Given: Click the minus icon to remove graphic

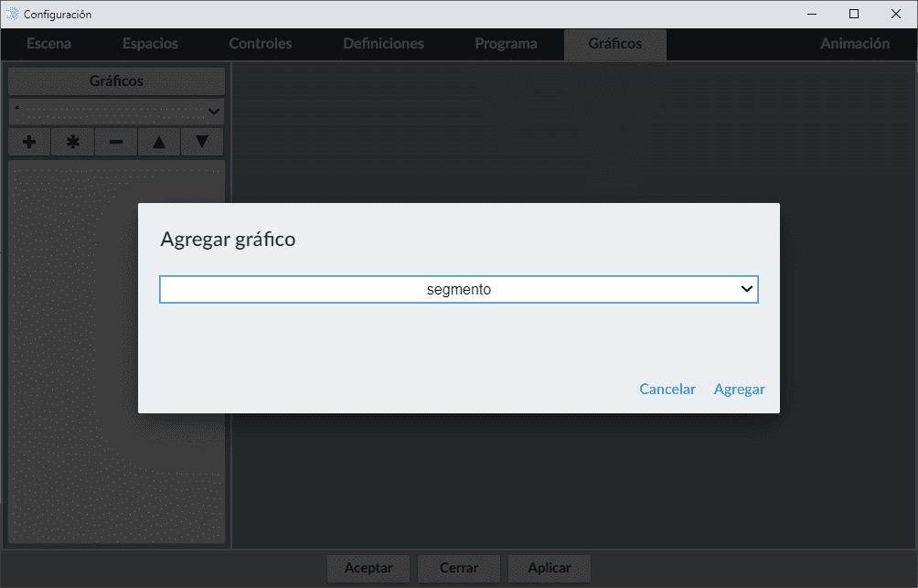Looking at the screenshot, I should click(116, 142).
